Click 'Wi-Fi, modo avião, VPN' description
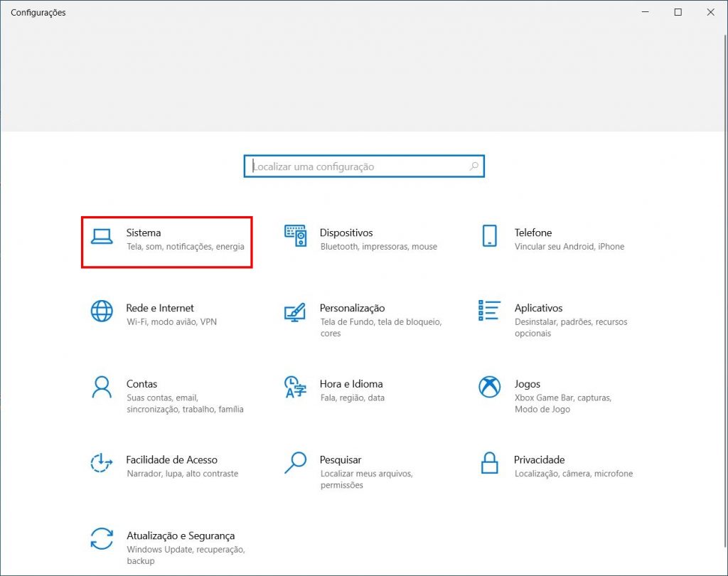The height and width of the screenshot is (576, 728). tap(171, 322)
